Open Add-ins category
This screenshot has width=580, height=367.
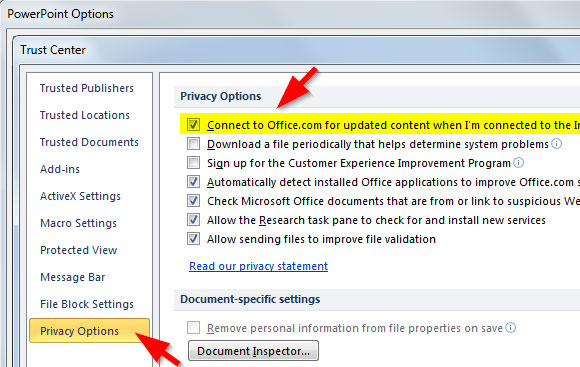60,169
